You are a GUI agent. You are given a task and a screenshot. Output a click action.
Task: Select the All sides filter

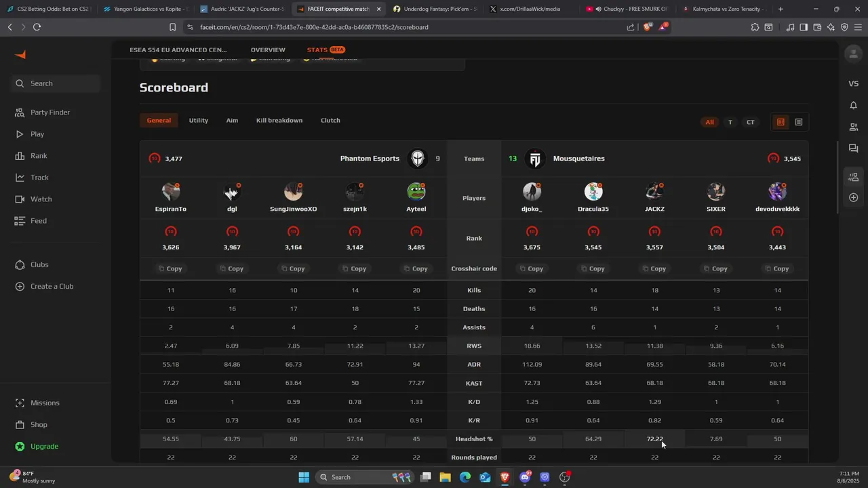[709, 123]
